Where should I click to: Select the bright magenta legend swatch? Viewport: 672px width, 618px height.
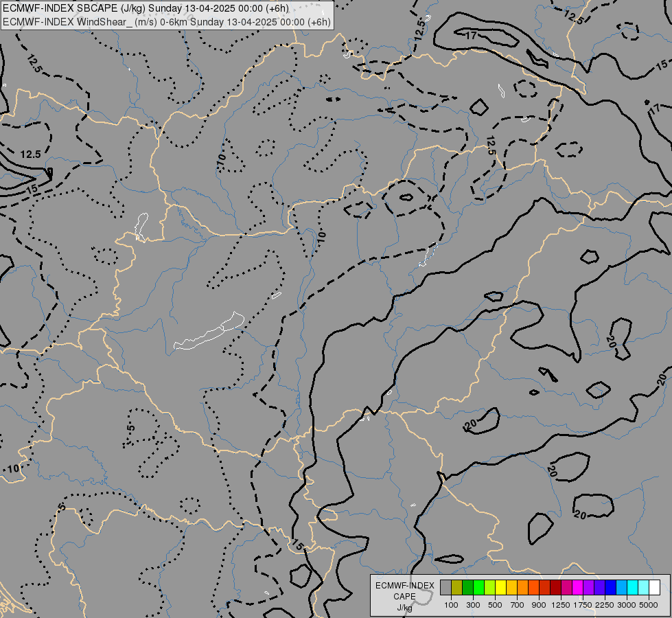click(x=578, y=587)
